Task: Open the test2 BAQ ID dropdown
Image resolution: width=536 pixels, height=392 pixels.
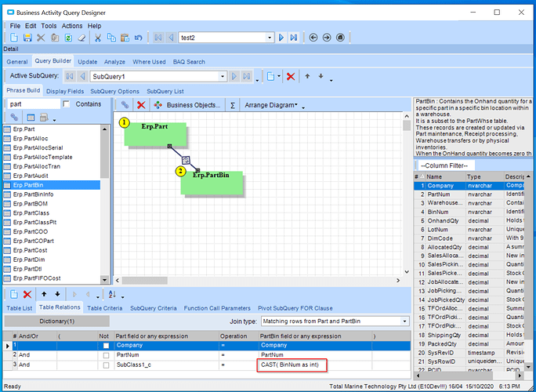Action: tap(270, 38)
